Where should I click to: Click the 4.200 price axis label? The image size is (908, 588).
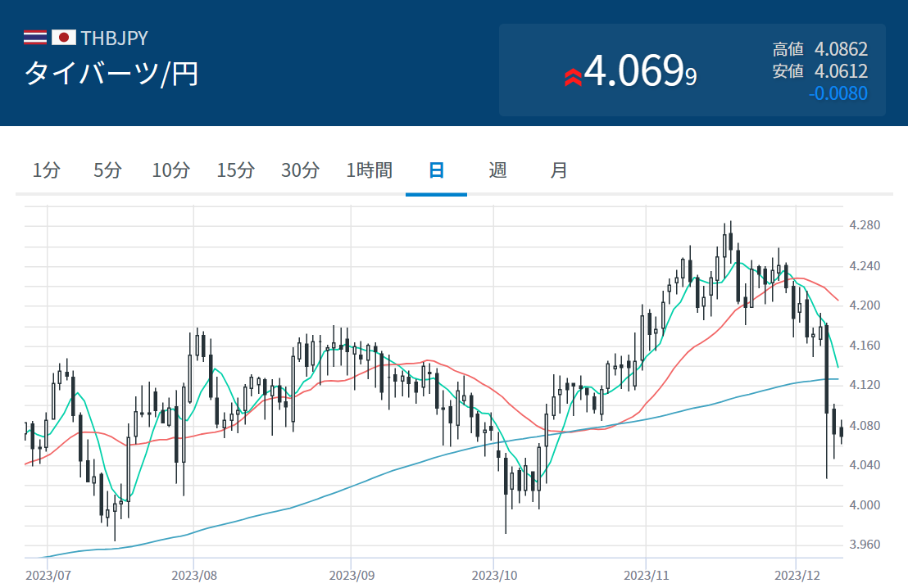[865, 305]
